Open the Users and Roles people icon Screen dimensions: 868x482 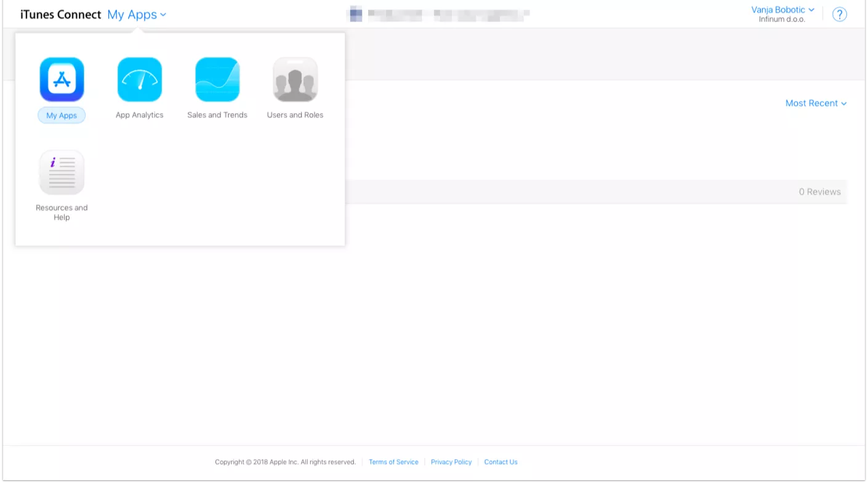click(295, 79)
